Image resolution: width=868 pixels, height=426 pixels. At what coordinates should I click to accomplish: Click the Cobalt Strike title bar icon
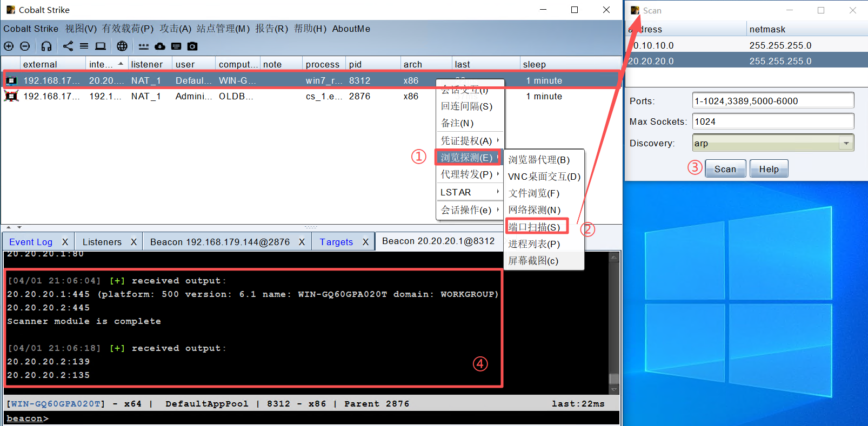[10, 10]
